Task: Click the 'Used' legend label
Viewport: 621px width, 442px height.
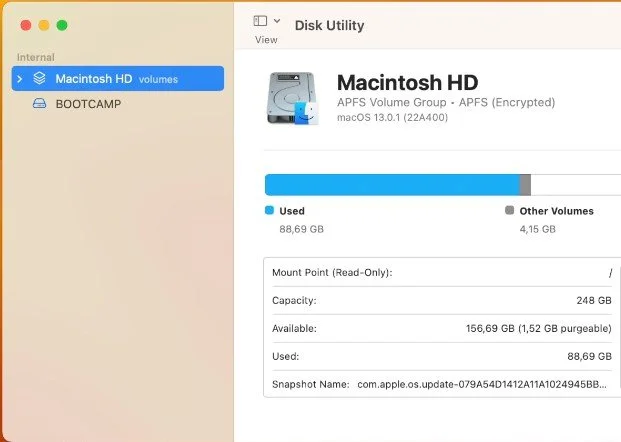Action: pyautogui.click(x=292, y=211)
